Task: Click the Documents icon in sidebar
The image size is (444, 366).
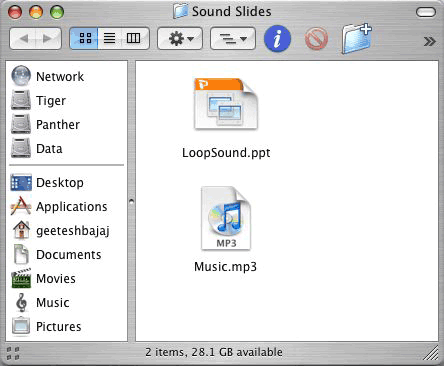Action: [x=21, y=254]
